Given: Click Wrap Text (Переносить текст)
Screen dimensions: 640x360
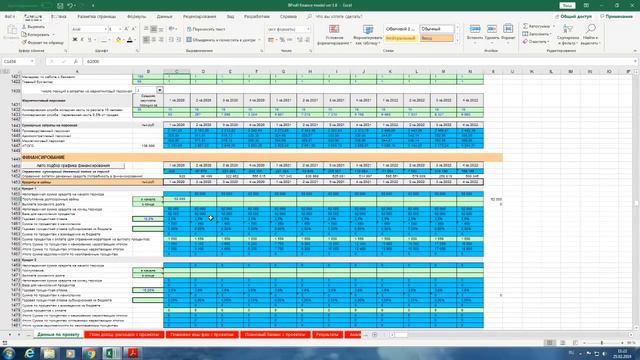Looking at the screenshot, I should [x=206, y=29].
